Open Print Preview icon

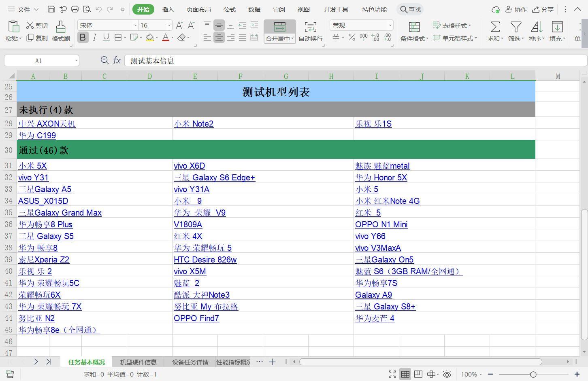[x=87, y=9]
